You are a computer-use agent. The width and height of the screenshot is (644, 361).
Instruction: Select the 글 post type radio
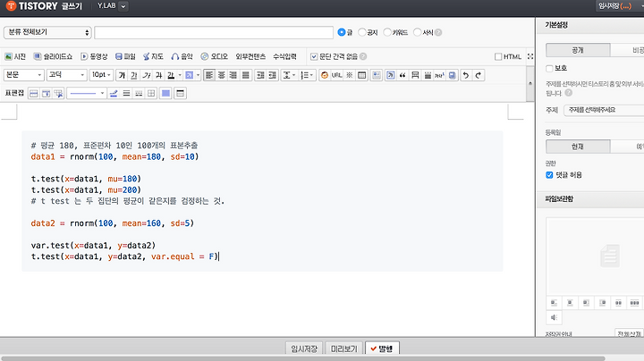pos(342,32)
